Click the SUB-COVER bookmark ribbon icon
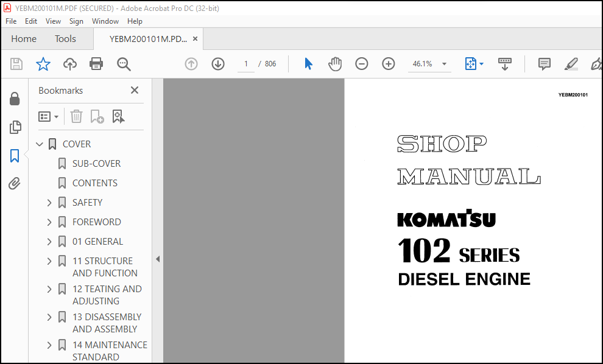 tap(62, 164)
